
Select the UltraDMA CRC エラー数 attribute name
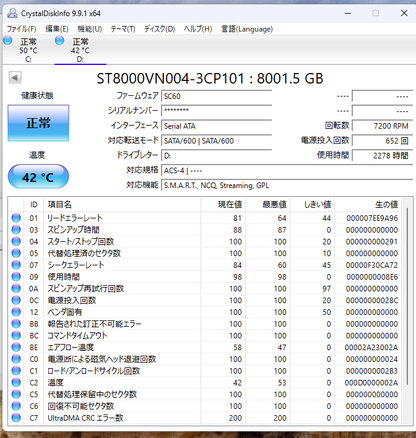pos(85,418)
